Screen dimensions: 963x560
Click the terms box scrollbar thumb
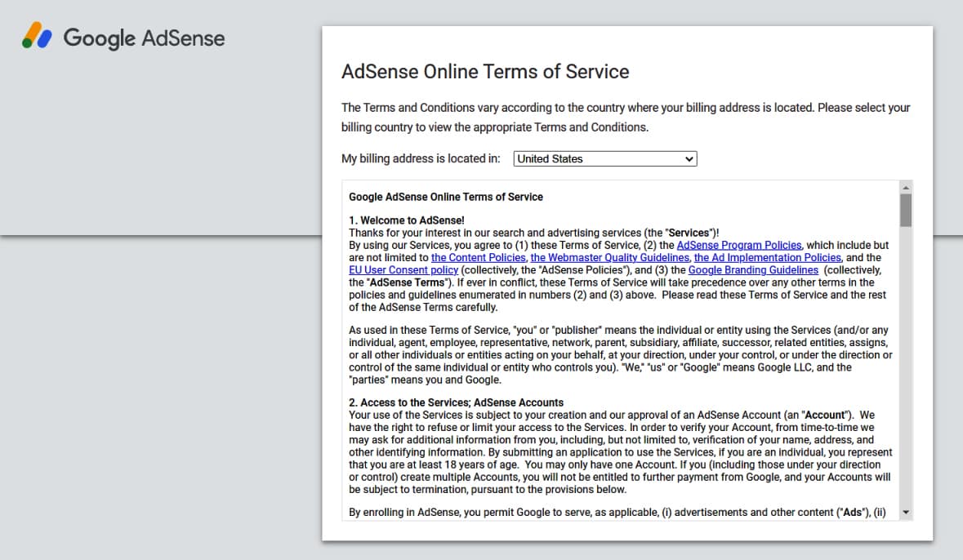(906, 211)
